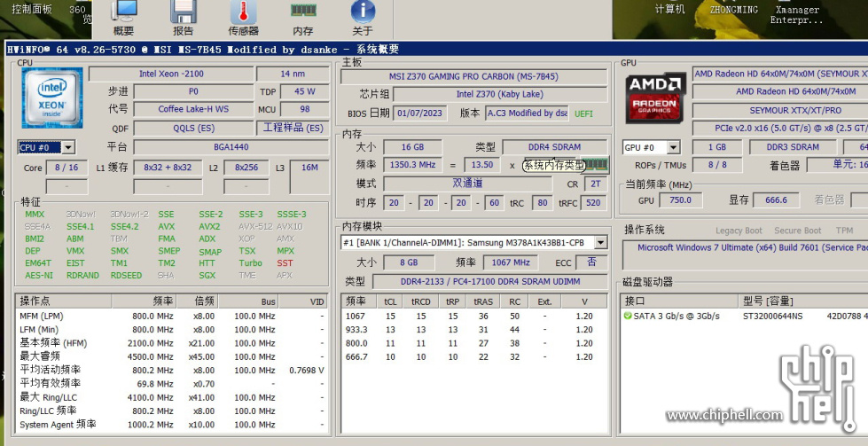
Task: Select the 基本频率 (HFM) row
Action: [171, 343]
